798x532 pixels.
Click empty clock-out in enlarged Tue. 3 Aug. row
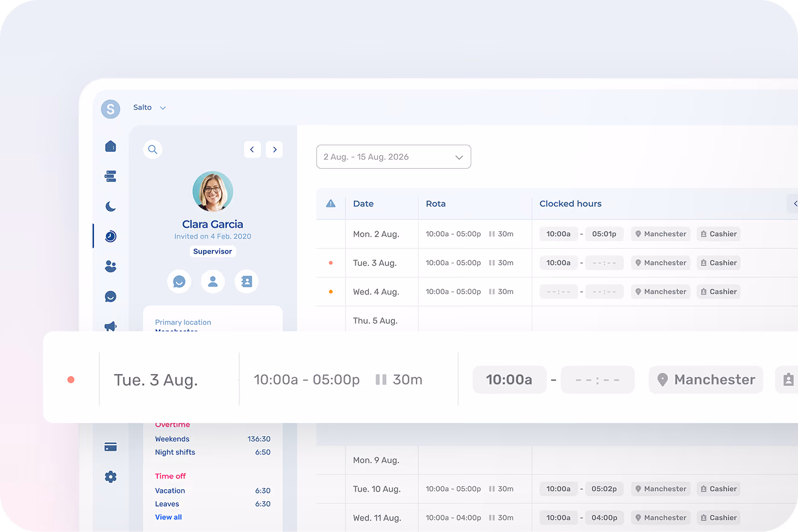click(597, 380)
